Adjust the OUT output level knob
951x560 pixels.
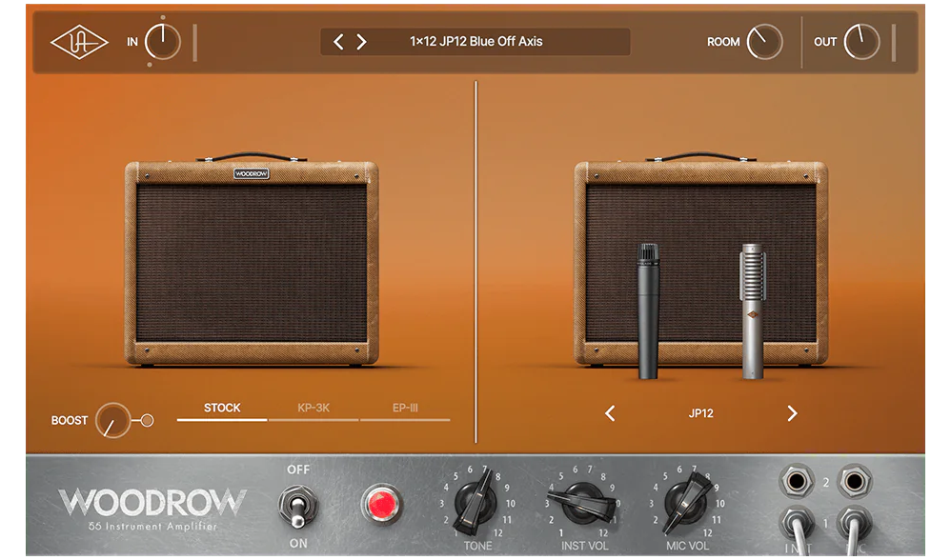tap(861, 42)
